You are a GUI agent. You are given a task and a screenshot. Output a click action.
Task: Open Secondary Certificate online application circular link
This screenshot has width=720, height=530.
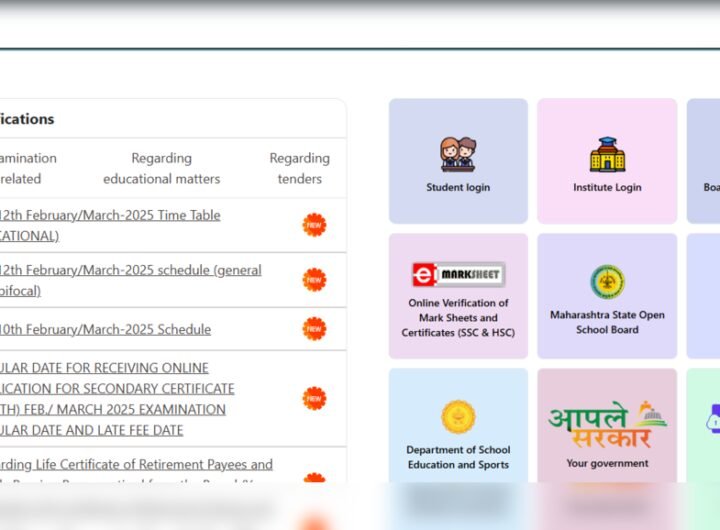point(115,388)
